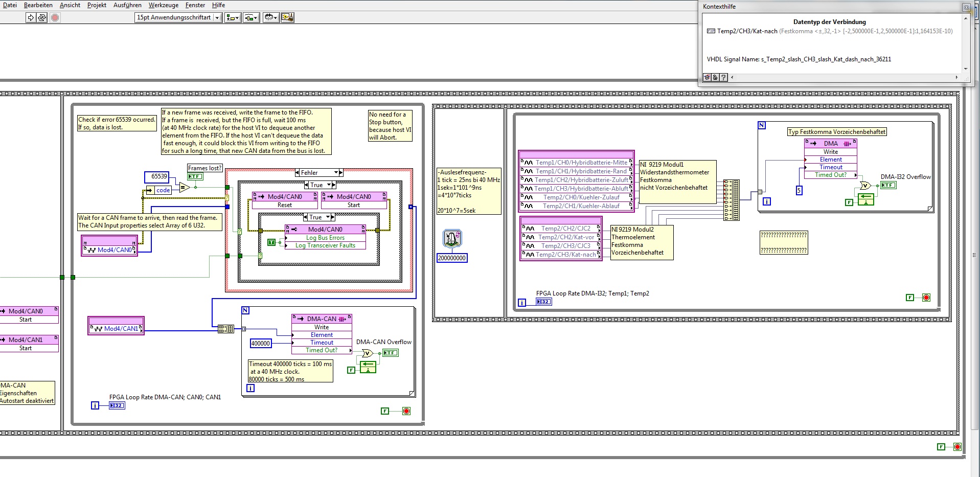Open the 15pt Anwendungsschriftart font dropdown
Screen dimensions: 980x477
pyautogui.click(x=217, y=17)
